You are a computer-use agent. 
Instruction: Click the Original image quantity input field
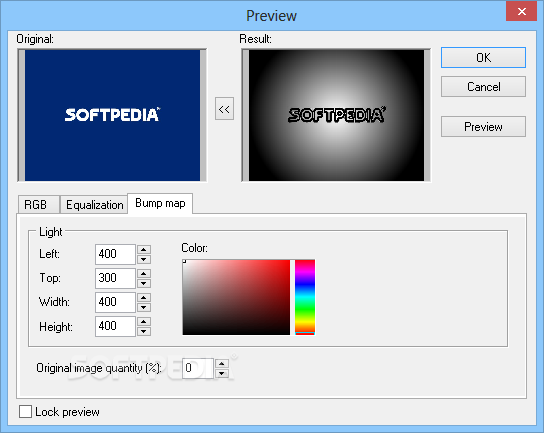197,368
